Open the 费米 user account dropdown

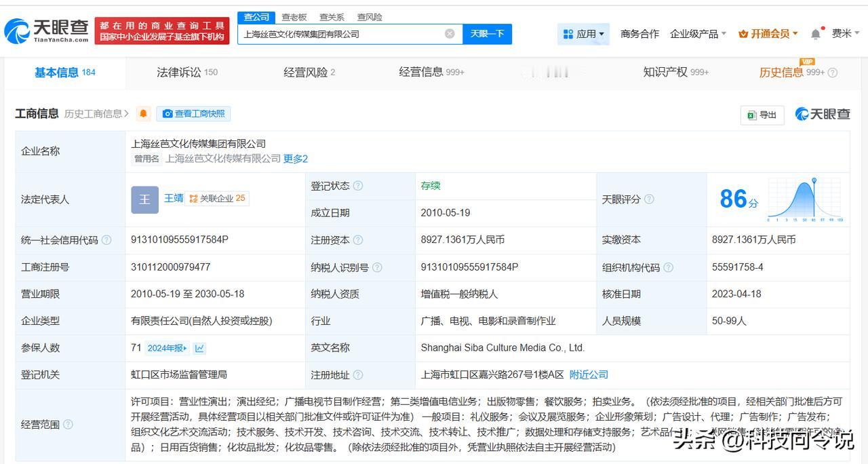[846, 33]
